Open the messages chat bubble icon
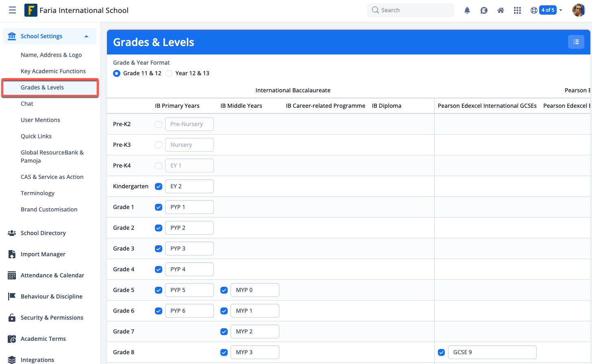 click(484, 10)
